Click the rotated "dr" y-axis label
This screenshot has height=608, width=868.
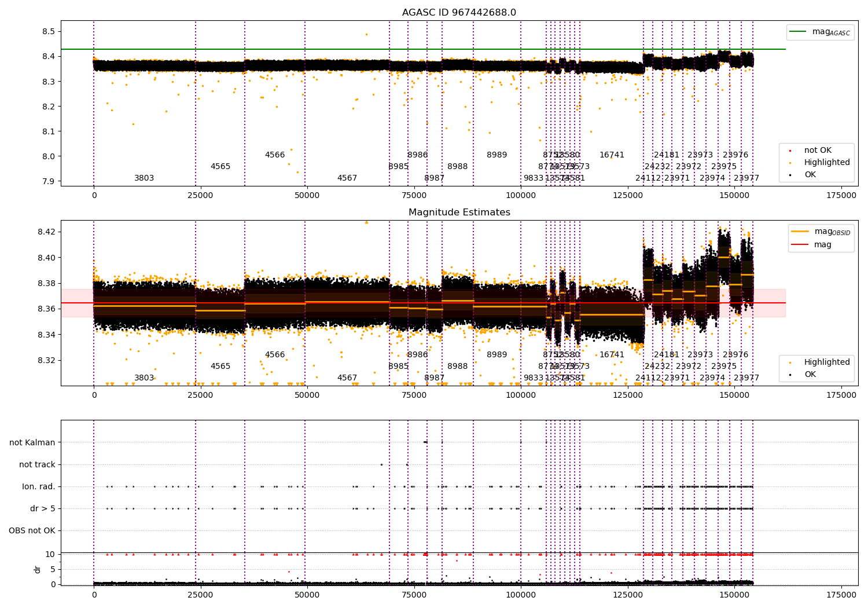point(38,569)
